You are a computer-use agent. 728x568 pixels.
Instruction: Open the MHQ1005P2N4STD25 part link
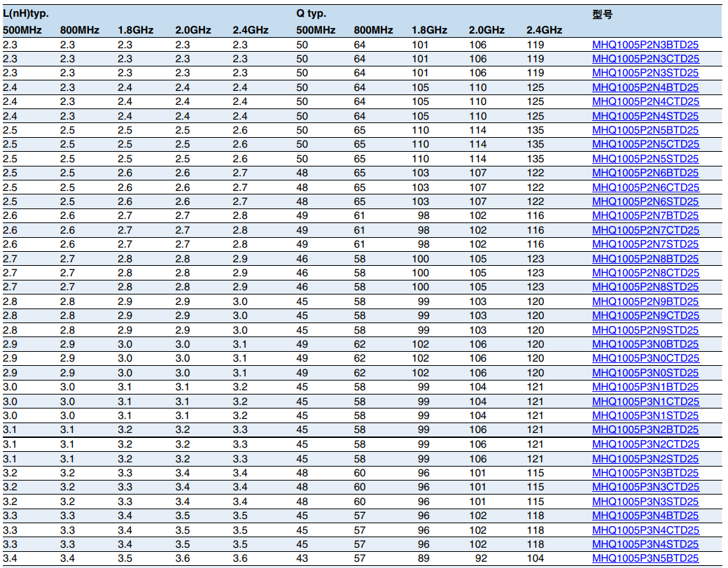pyautogui.click(x=645, y=117)
